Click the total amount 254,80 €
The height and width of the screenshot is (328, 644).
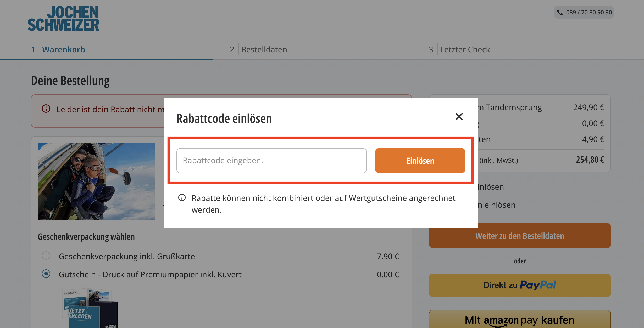coord(590,160)
